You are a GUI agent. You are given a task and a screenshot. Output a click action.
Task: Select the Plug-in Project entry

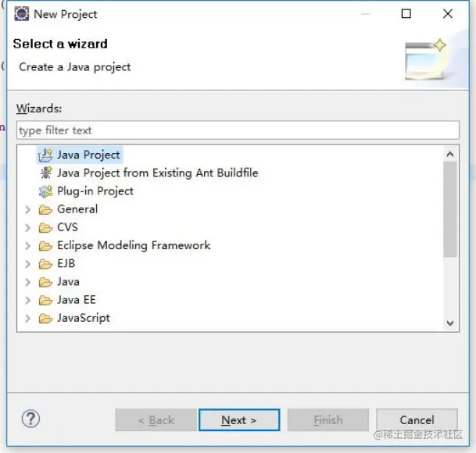[95, 191]
